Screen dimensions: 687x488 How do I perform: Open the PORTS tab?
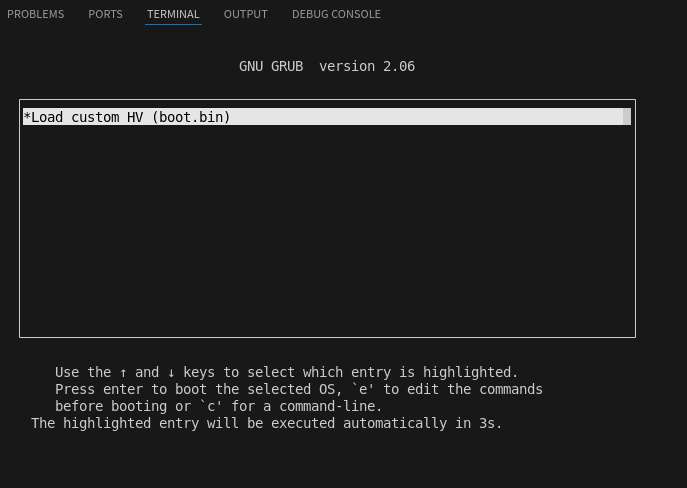[105, 14]
